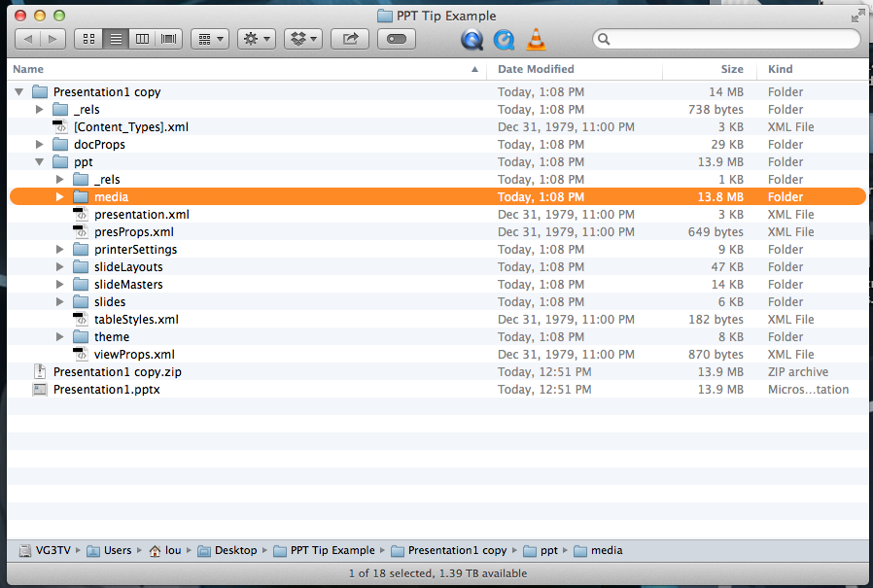Select the viewProps.xml file icon
The image size is (873, 588).
pos(81,354)
